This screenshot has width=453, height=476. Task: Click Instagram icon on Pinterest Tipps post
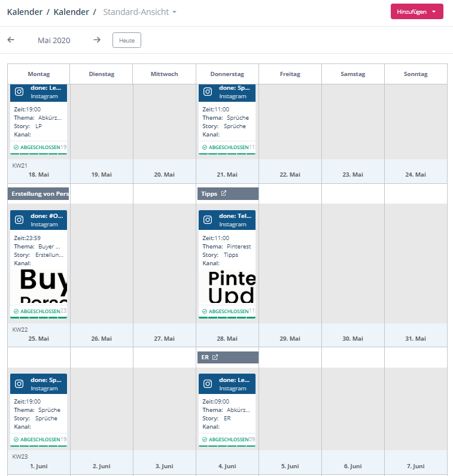[x=208, y=220]
